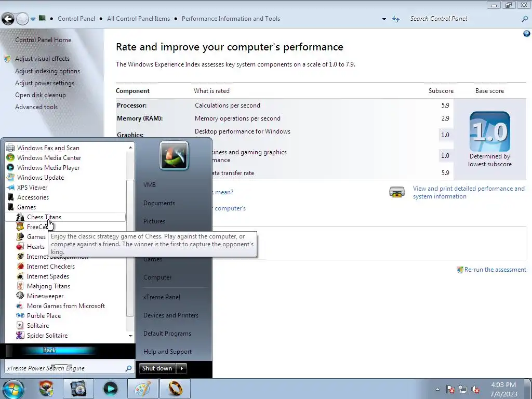Screen dimensions: 532x399
Task: Click programs list scrollbar down arrow
Action: [130, 336]
